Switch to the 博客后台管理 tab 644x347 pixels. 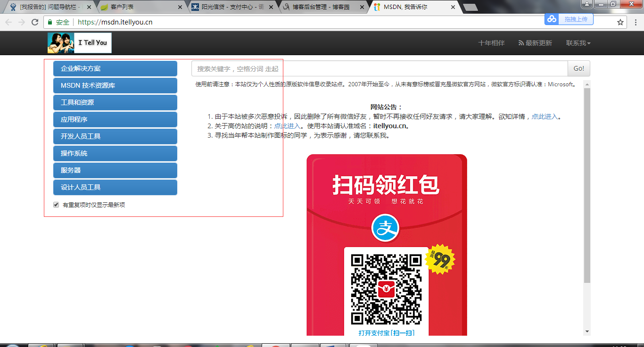[321, 7]
